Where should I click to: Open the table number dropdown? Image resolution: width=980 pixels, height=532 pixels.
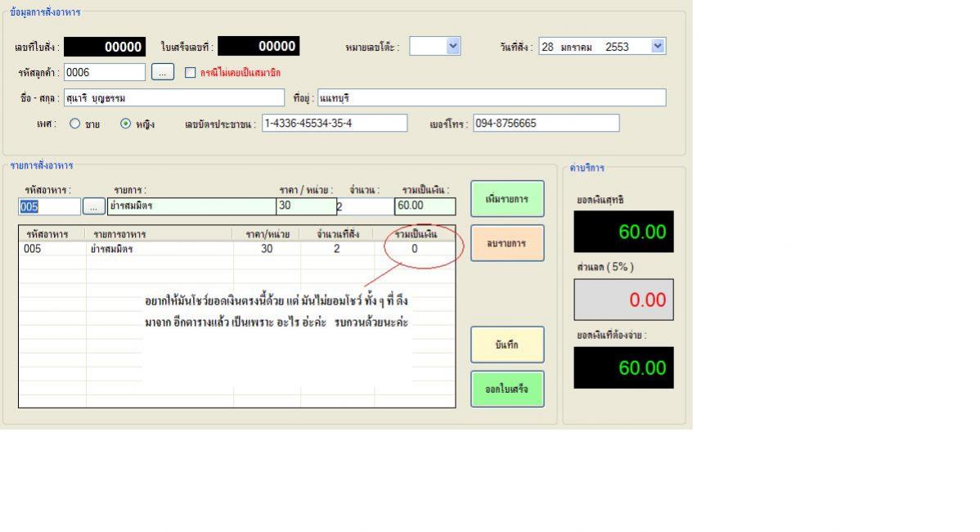453,46
